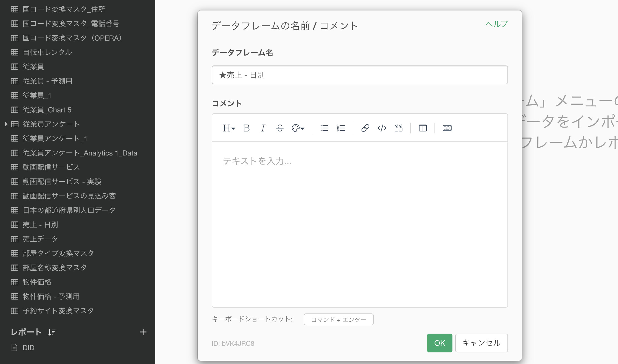
Task: Click the keyboard shortcuts icon
Action: click(x=447, y=128)
